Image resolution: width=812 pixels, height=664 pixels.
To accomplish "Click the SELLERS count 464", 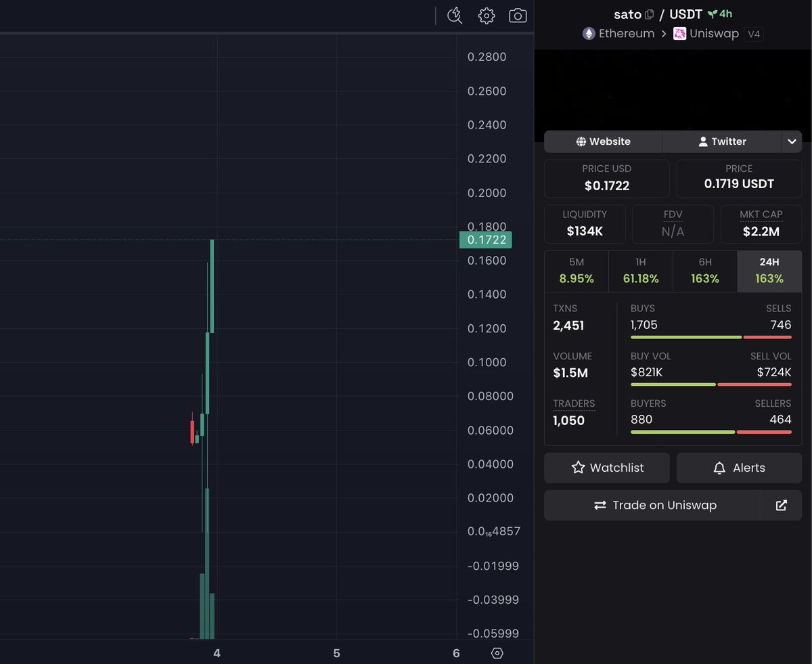I will [780, 420].
